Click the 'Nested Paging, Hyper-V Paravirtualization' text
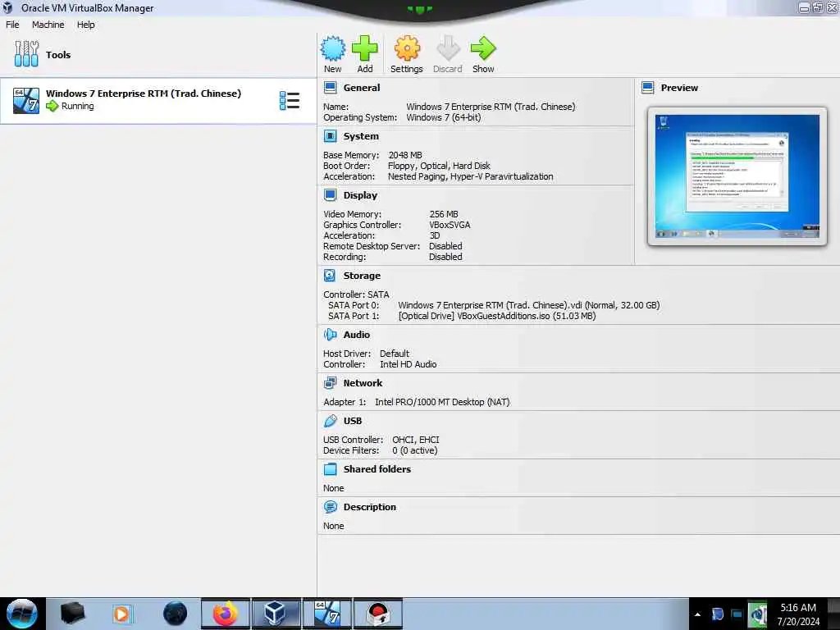 point(470,176)
